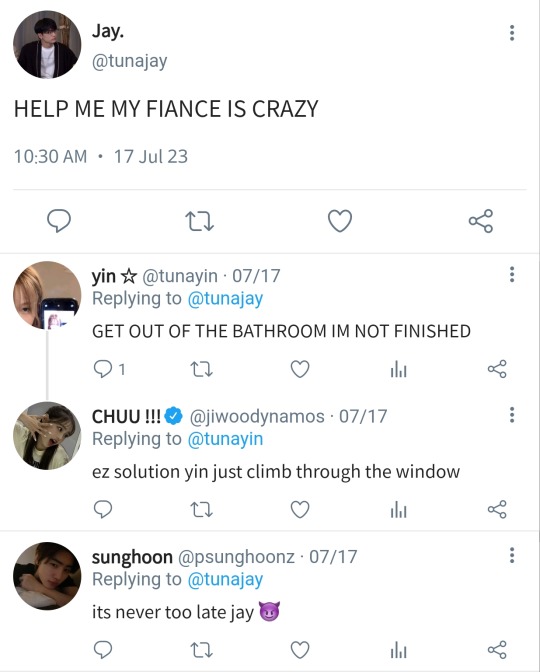Like yin's GET OUT reply
The height and width of the screenshot is (672, 540).
pos(300,369)
